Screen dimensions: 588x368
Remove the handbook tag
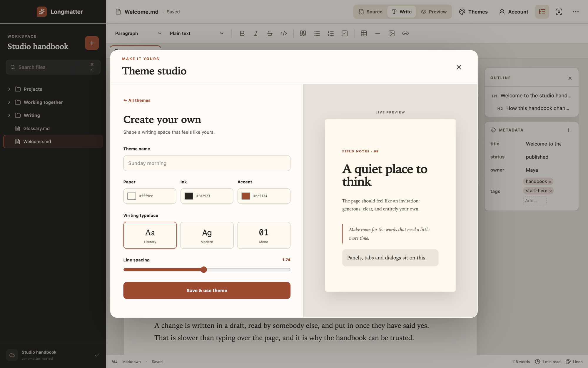pos(550,182)
